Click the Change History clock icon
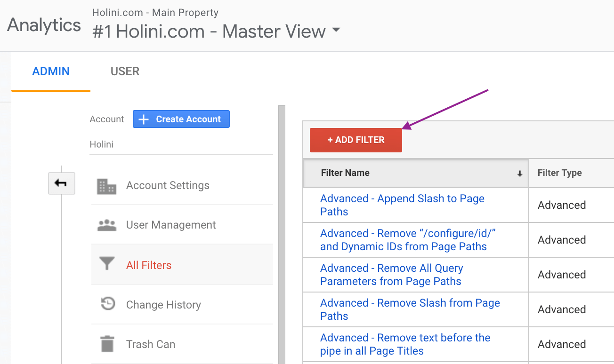Screen dimensions: 614x364 [x=108, y=303]
